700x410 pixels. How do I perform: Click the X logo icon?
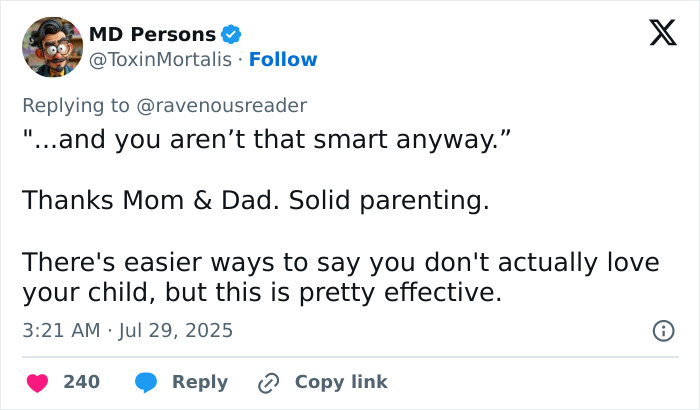[655, 34]
